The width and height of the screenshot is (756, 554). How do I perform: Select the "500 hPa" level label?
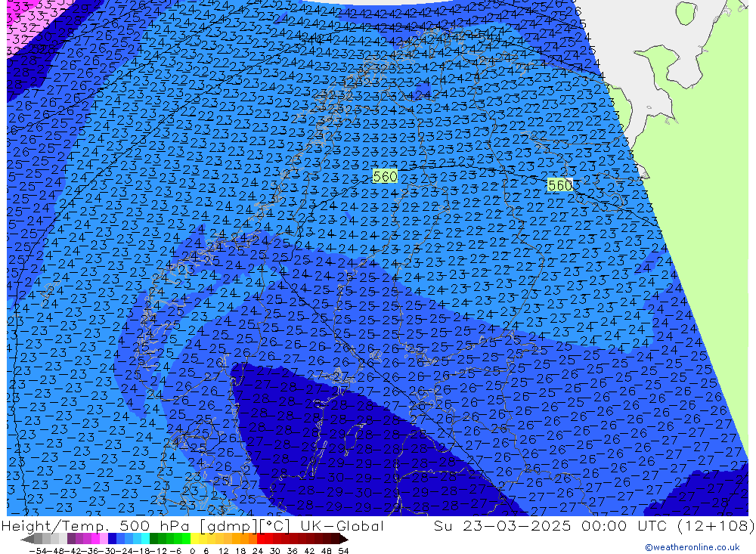pyautogui.click(x=153, y=526)
